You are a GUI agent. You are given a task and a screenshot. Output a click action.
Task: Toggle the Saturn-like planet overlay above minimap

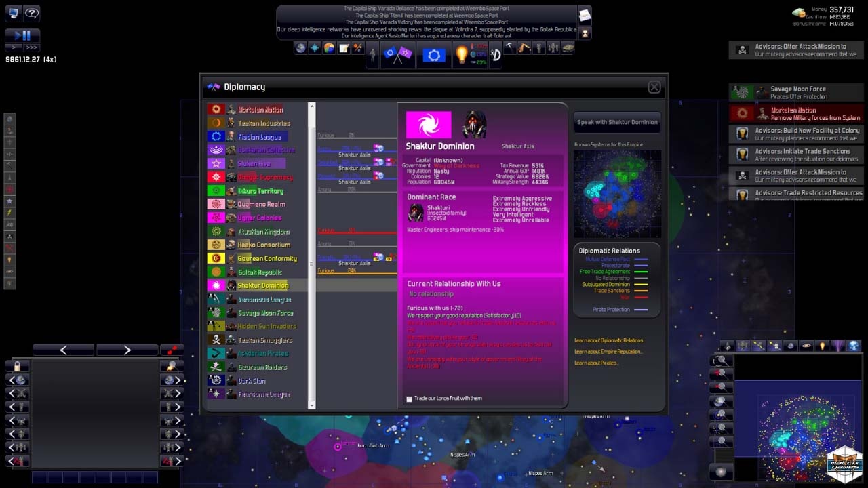tap(807, 346)
